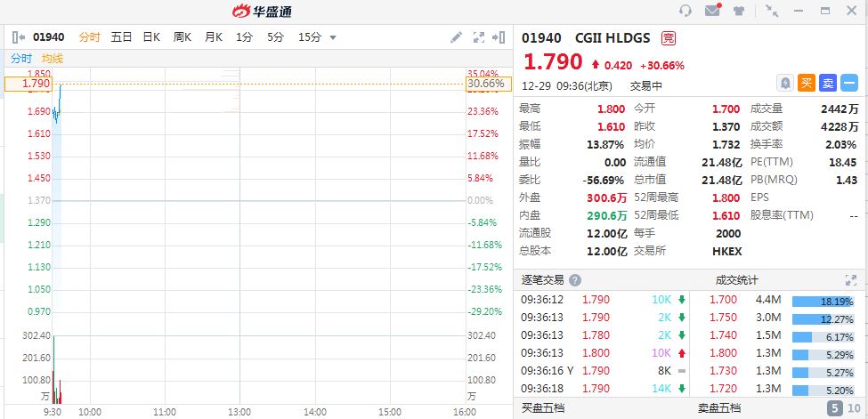
Task: Switch order book to 10 levels
Action: [853, 409]
